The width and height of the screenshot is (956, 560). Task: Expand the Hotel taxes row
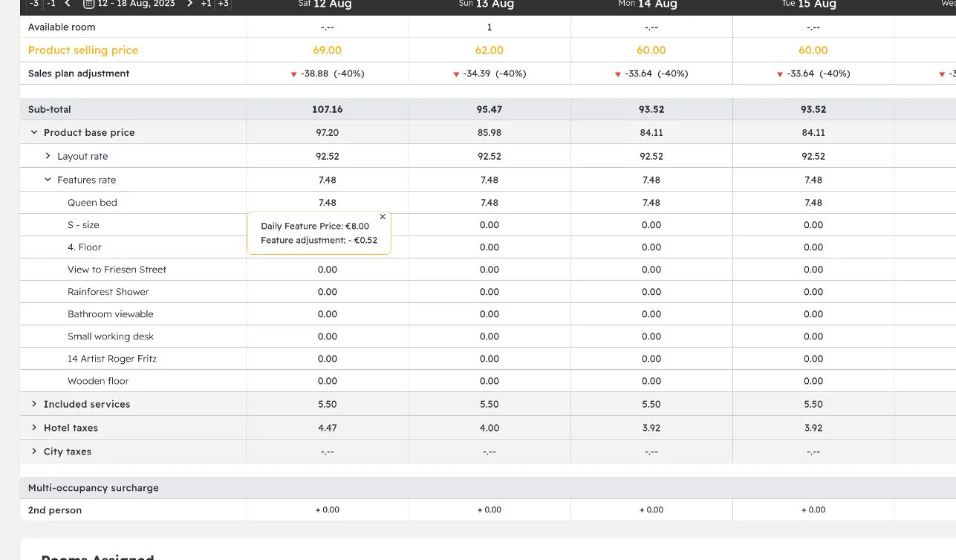point(33,428)
